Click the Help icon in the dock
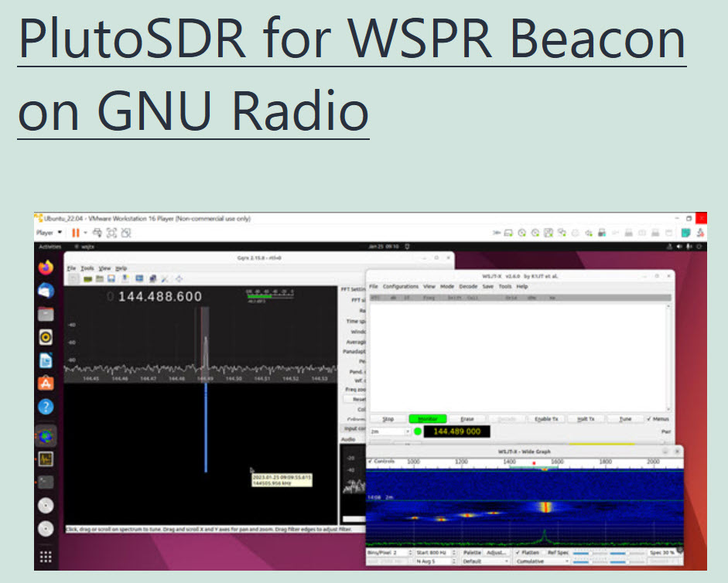This screenshot has width=728, height=583. [x=46, y=406]
